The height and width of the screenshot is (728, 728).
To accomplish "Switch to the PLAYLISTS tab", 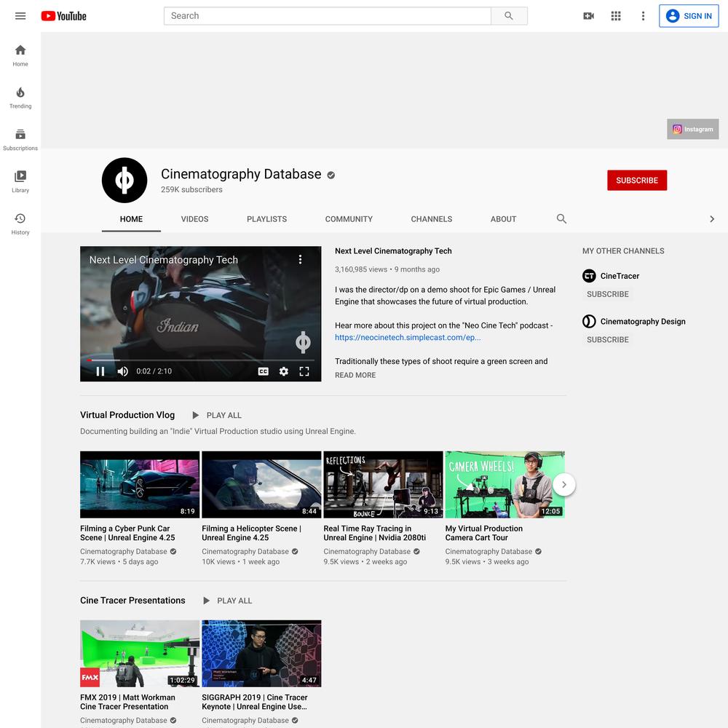I will pos(267,219).
